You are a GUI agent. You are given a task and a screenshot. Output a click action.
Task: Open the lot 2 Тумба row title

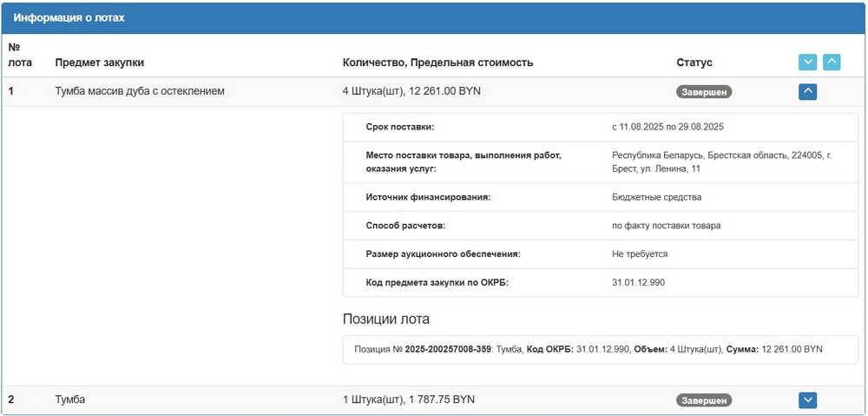(x=69, y=399)
